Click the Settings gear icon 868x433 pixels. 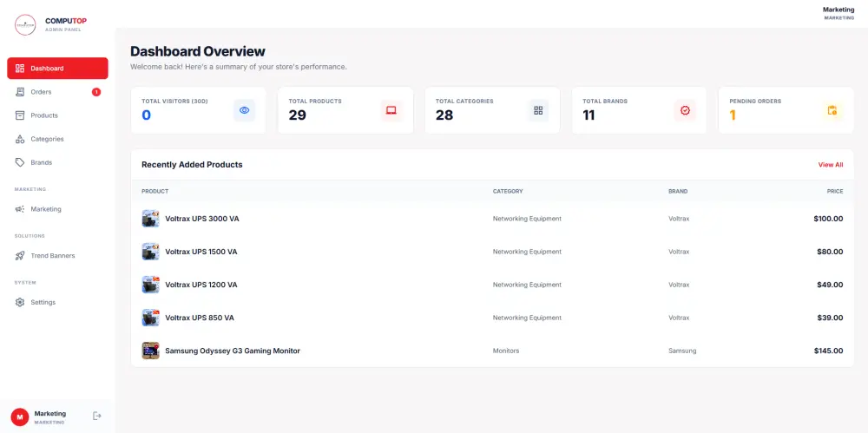20,302
